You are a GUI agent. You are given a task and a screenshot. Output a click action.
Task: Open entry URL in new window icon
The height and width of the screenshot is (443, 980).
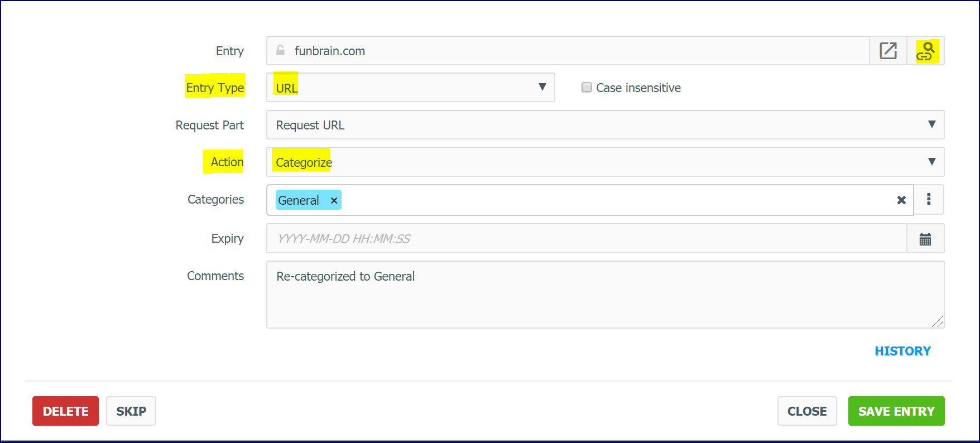(x=888, y=51)
